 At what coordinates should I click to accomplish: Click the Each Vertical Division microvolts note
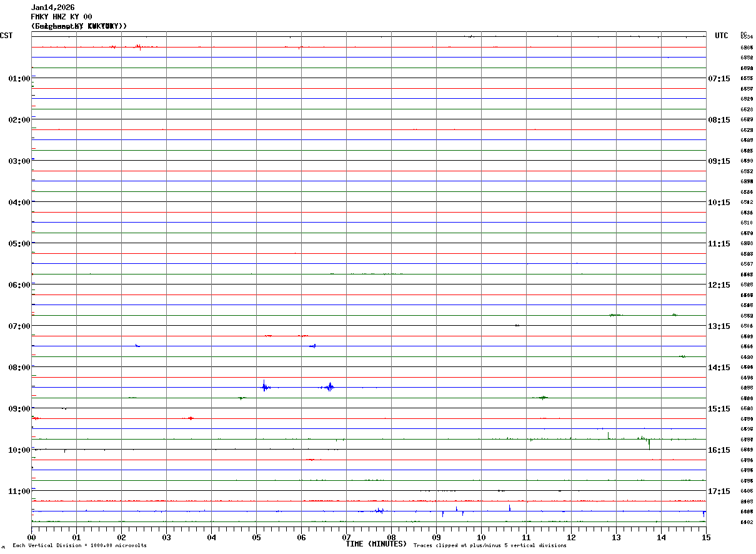[x=79, y=546]
